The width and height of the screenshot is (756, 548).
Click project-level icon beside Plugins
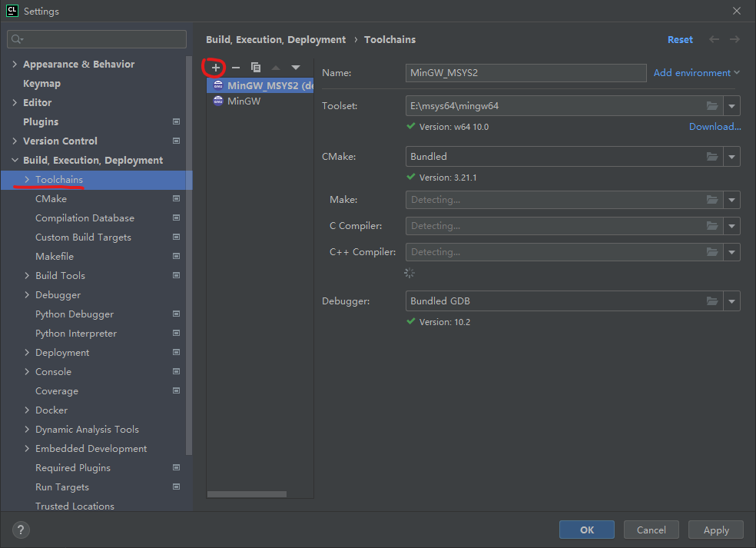pyautogui.click(x=177, y=121)
